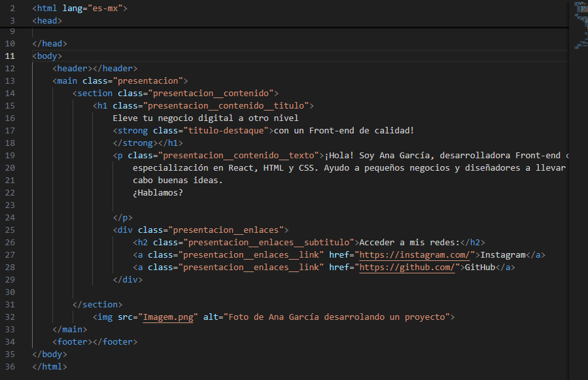
Task: Click the text "cabo buenas ideas."
Action: (x=178, y=180)
